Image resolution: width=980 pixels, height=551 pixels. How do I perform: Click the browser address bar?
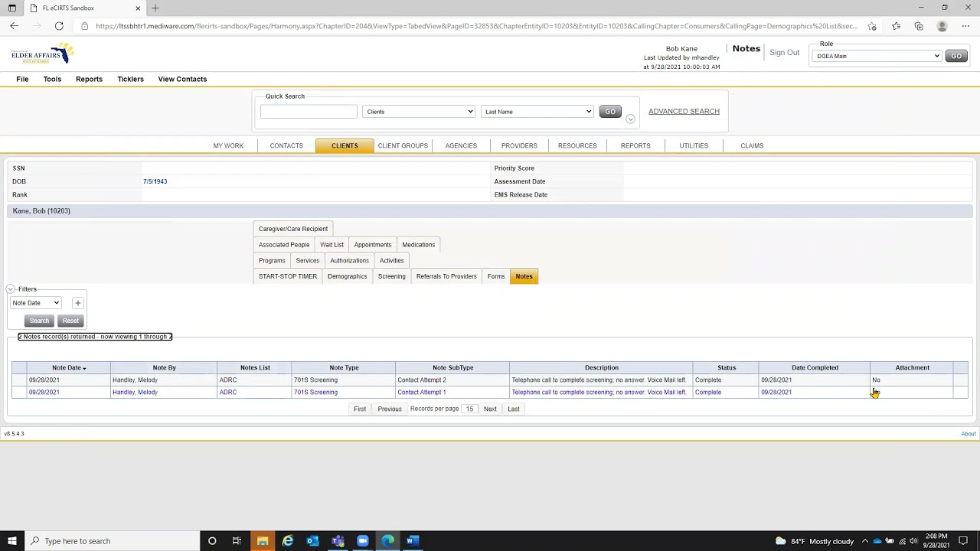pos(475,26)
